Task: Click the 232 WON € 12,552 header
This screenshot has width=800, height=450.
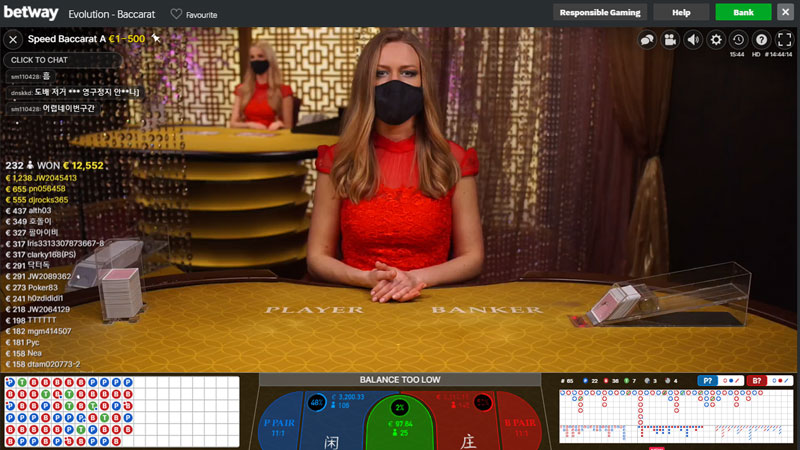Action: tap(54, 165)
